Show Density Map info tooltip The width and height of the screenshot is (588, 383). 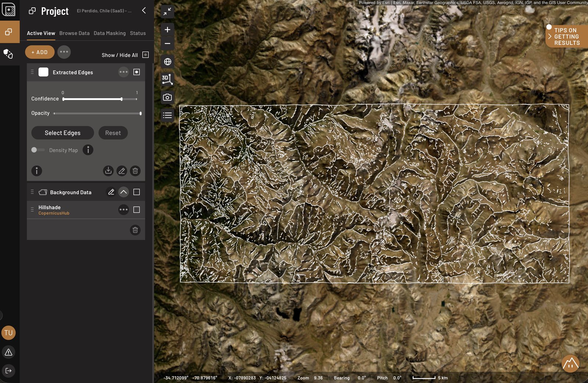[88, 150]
